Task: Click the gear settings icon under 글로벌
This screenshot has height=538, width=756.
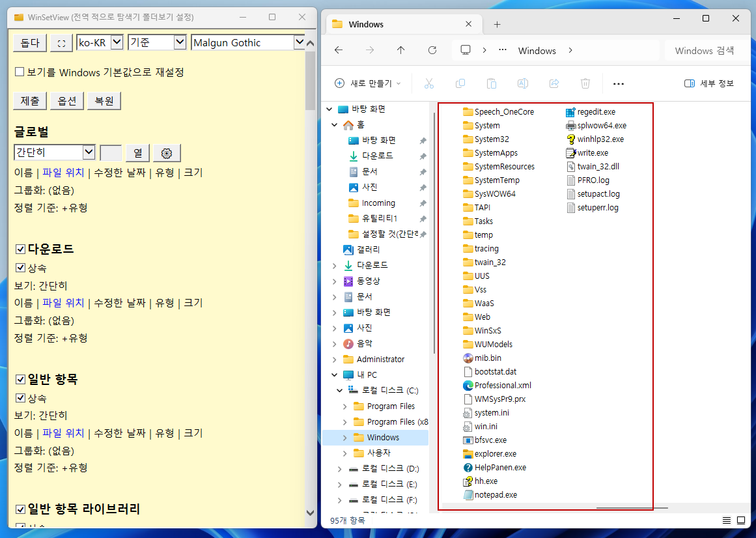Action: click(x=167, y=153)
